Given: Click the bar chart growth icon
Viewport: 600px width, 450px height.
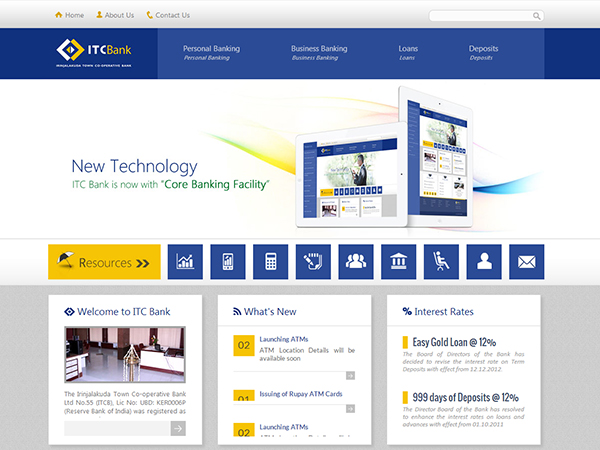Looking at the screenshot, I should pyautogui.click(x=185, y=262).
